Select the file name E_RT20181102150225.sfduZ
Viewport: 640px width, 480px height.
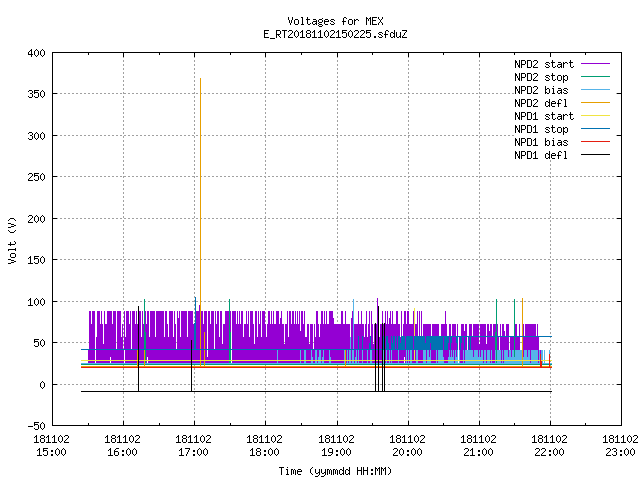coord(335,34)
